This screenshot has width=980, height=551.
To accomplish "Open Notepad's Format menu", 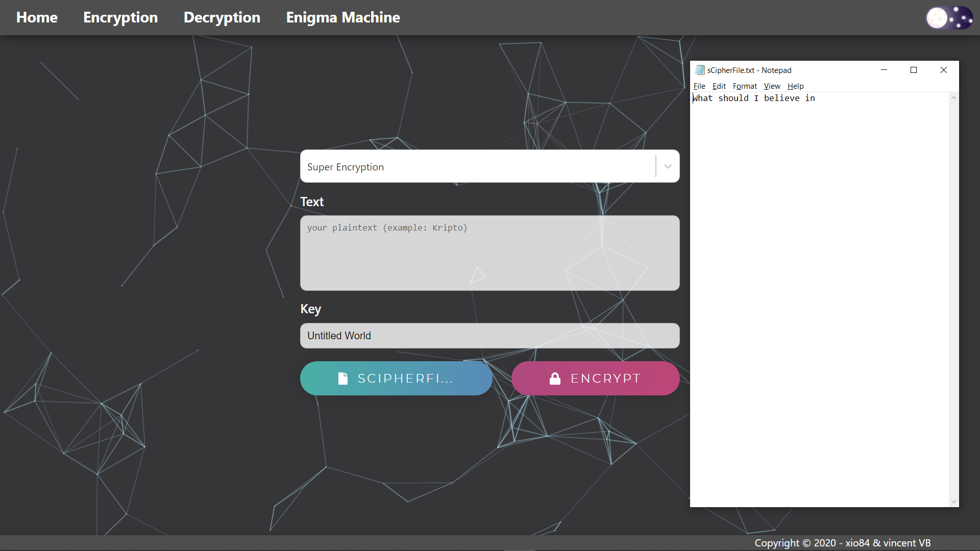I will point(745,86).
